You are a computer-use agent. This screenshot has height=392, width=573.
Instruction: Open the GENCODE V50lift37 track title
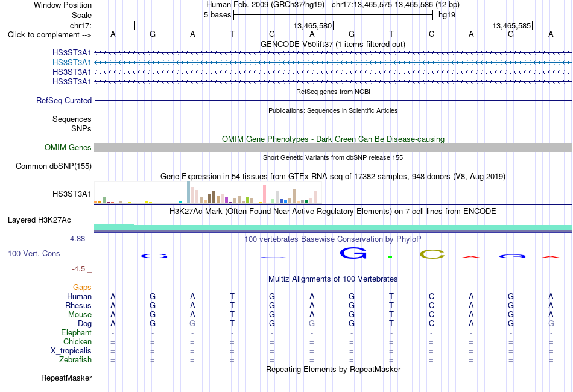[332, 44]
